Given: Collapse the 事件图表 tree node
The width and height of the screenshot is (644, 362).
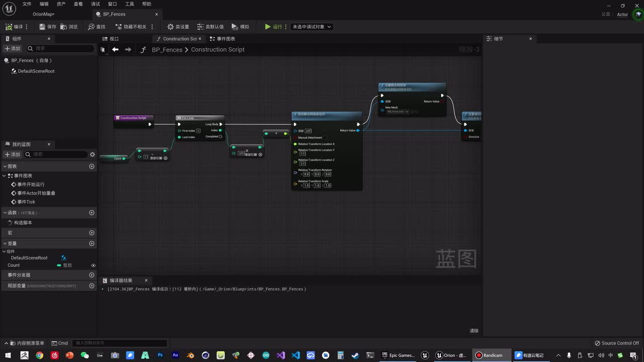Looking at the screenshot, I should coord(5,176).
